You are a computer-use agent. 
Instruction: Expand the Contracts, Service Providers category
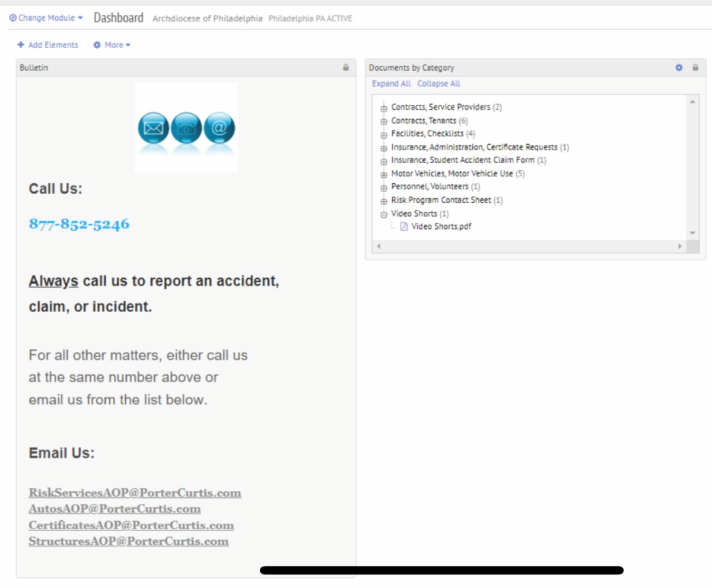pyautogui.click(x=383, y=108)
